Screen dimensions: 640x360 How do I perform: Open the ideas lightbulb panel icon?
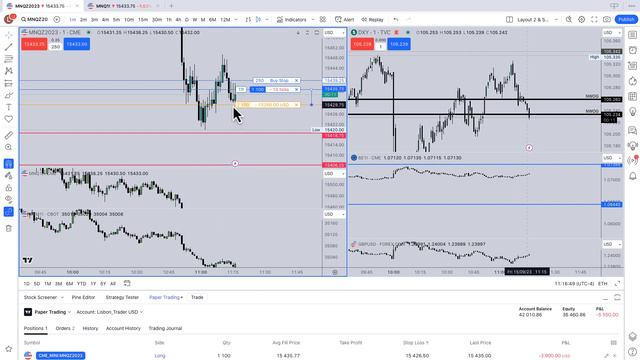632,111
